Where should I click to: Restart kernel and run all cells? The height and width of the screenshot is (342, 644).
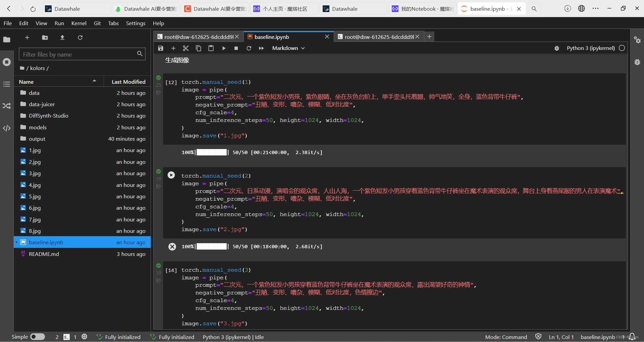point(261,48)
